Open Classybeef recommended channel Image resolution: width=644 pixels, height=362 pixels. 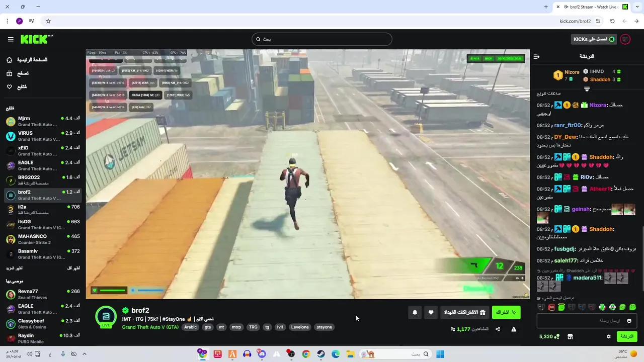click(x=43, y=324)
